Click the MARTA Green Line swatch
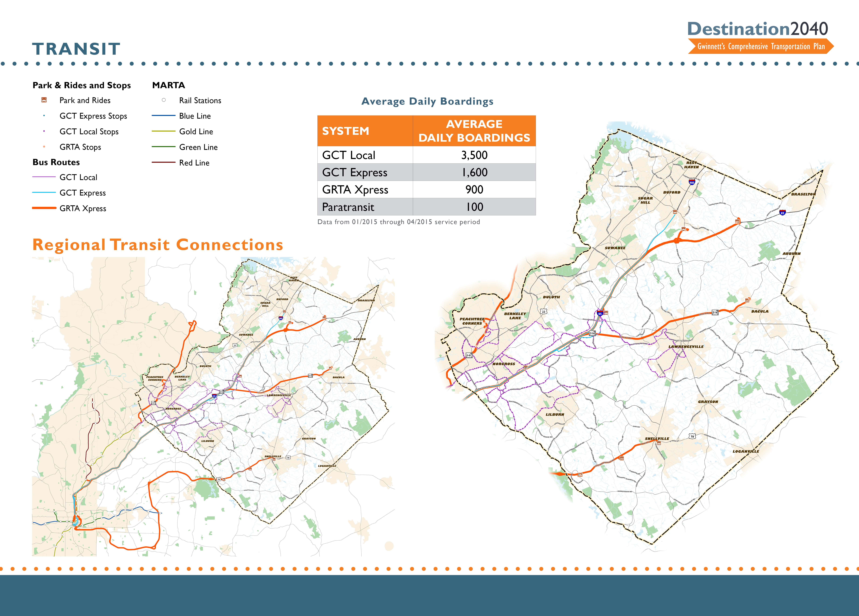 pos(164,146)
